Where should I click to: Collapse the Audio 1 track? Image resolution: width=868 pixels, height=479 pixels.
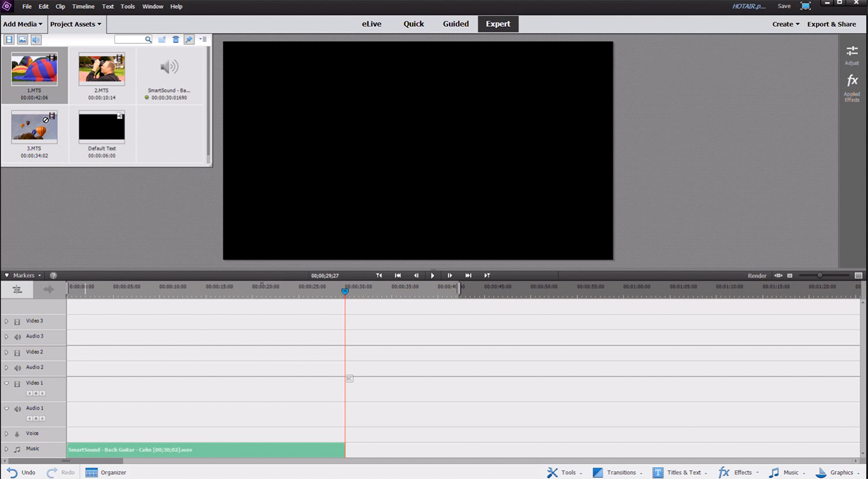pos(6,408)
